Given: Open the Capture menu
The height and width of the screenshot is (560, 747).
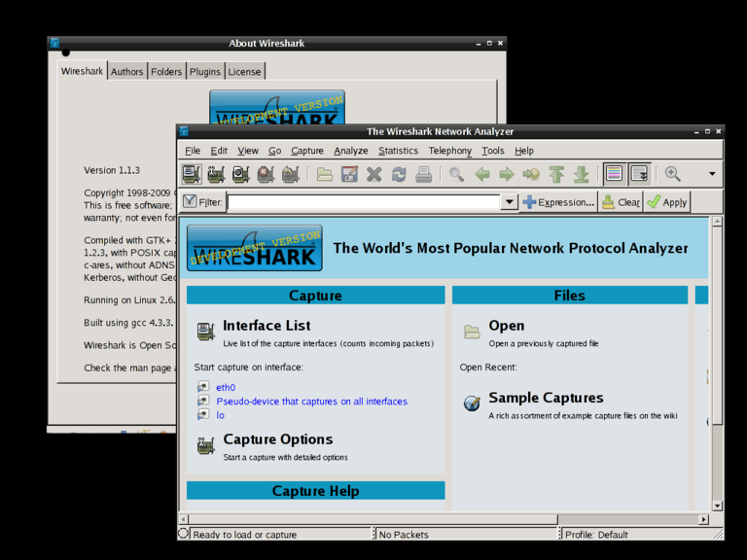Looking at the screenshot, I should click(x=307, y=151).
